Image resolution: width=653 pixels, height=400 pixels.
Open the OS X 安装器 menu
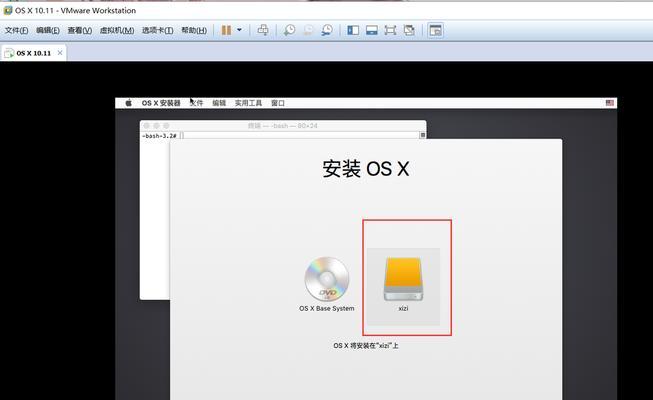click(161, 103)
